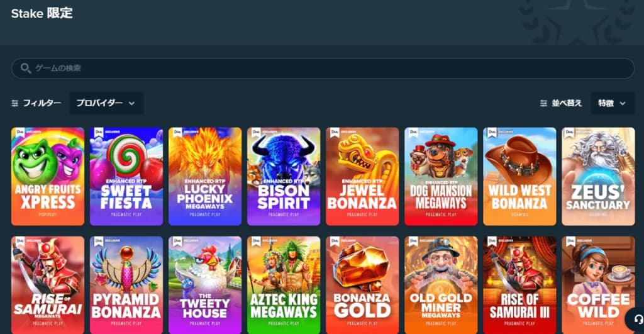Click the exclusive badge on Angry Fruits Xpress
644x334 pixels.
tap(19, 132)
